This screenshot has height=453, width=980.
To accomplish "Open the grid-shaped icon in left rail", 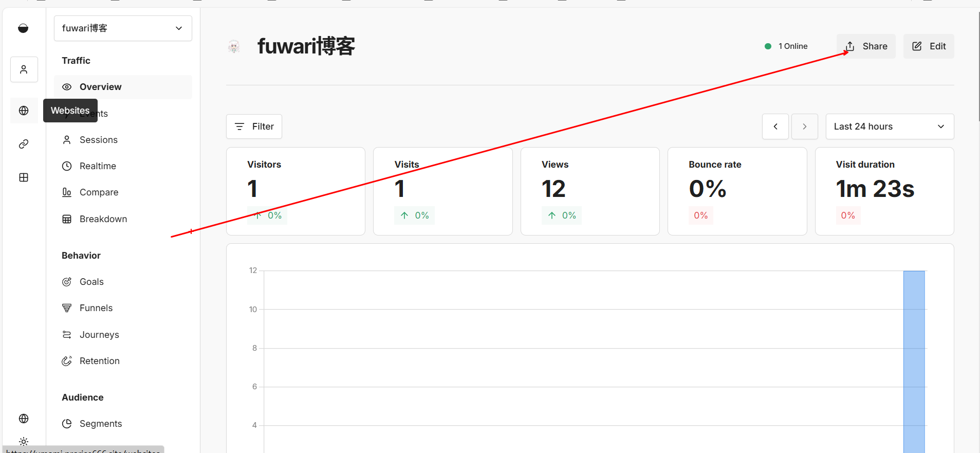I will click(24, 177).
